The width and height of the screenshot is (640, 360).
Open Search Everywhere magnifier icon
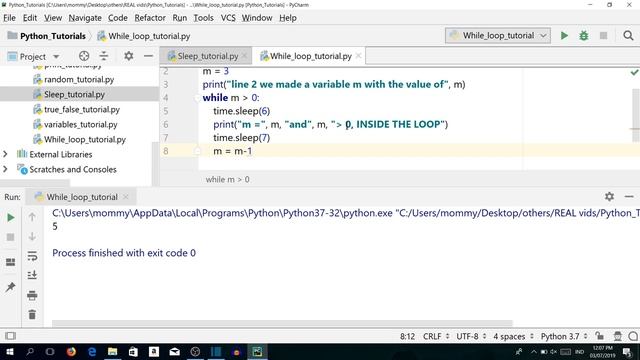(628, 36)
